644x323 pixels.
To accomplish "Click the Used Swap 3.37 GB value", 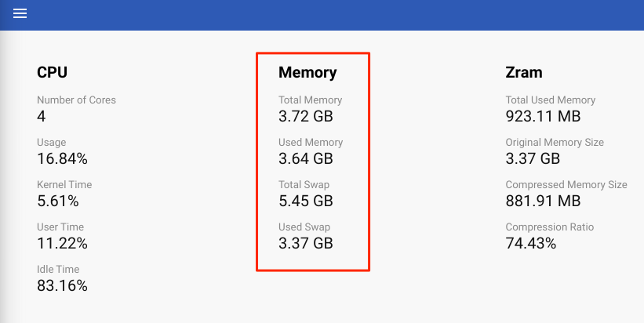I will tap(306, 244).
